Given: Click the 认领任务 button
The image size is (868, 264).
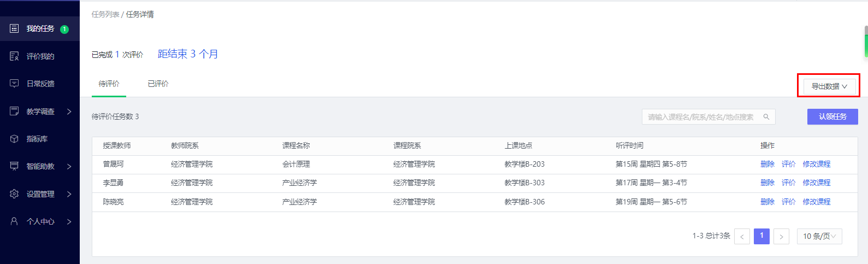Looking at the screenshot, I should [x=832, y=116].
